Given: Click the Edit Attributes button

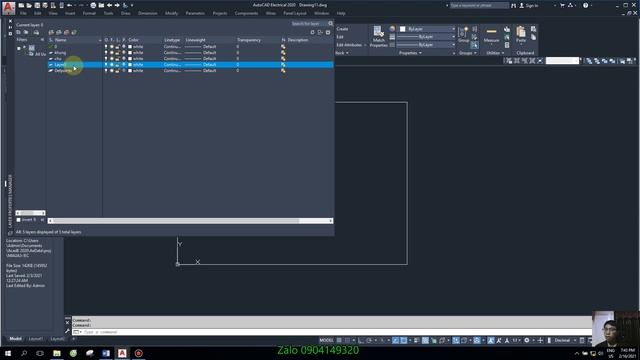Looking at the screenshot, I should click(349, 45).
